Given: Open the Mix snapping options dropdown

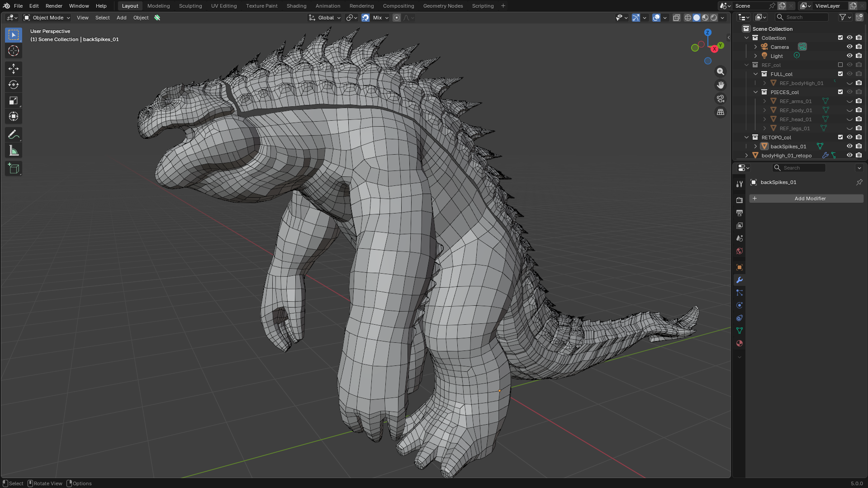Looking at the screenshot, I should (380, 18).
